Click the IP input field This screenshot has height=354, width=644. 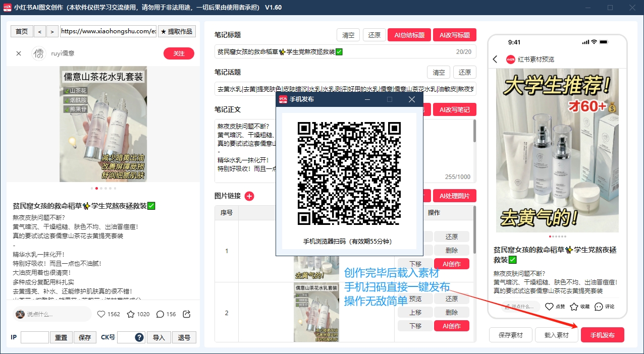[x=35, y=337]
